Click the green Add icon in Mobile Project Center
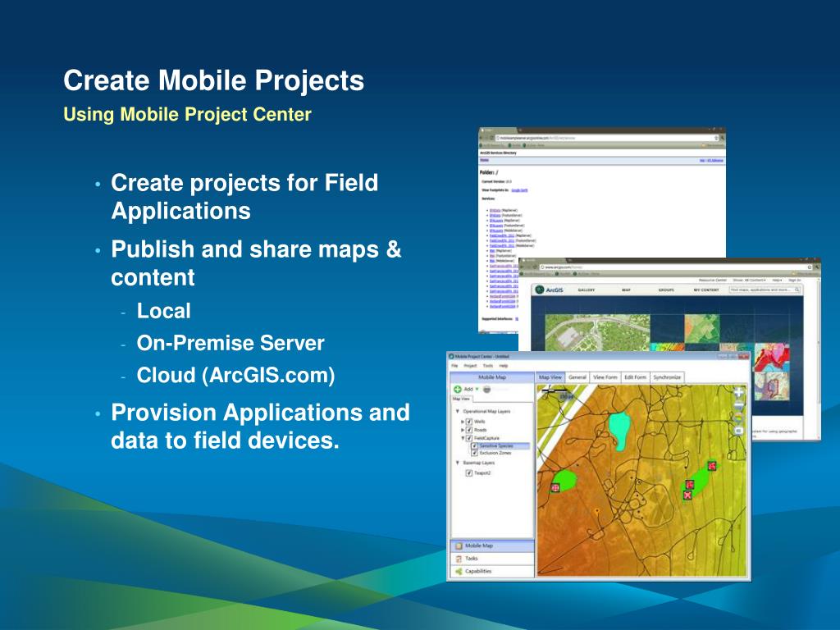 [458, 390]
